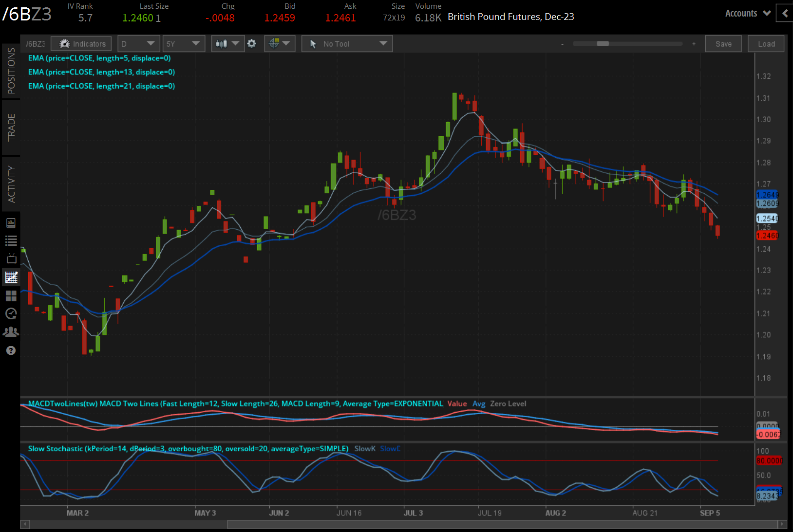Switch to the POSITIONS side tab
The height and width of the screenshot is (532, 793).
pyautogui.click(x=11, y=71)
